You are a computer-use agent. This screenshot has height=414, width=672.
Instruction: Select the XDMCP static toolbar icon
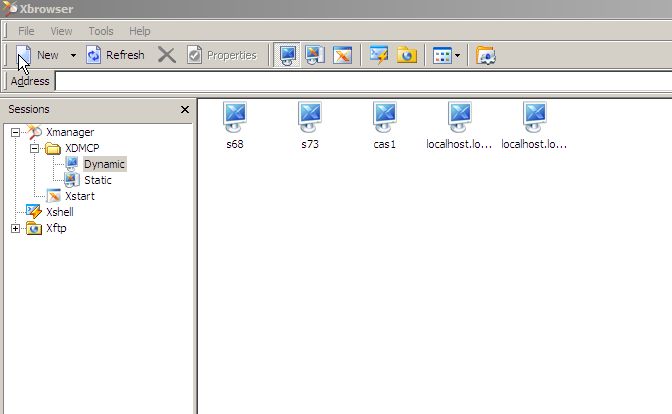tap(315, 55)
